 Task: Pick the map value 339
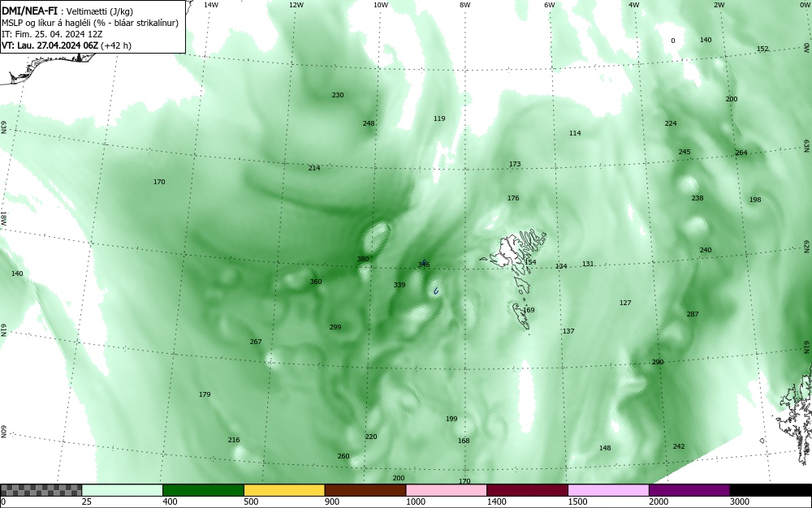click(400, 285)
